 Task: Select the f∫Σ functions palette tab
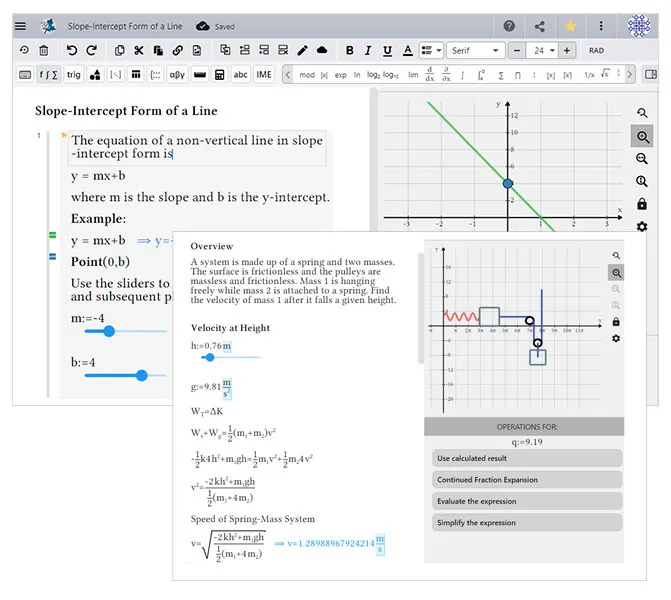point(48,75)
